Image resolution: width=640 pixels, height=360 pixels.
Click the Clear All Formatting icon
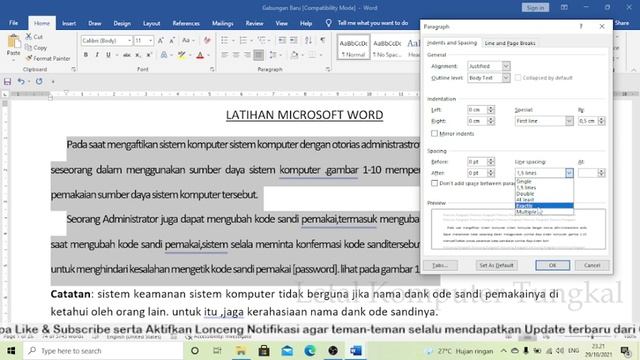pyautogui.click(x=207, y=40)
